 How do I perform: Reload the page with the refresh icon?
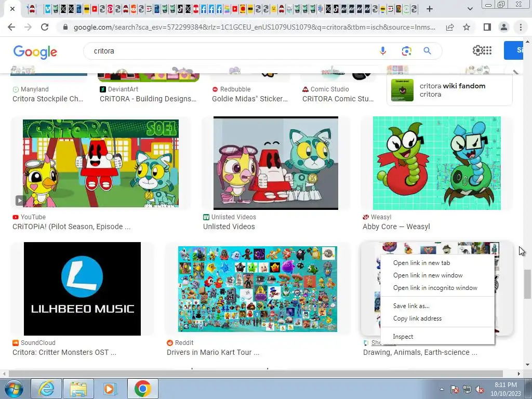(x=45, y=27)
